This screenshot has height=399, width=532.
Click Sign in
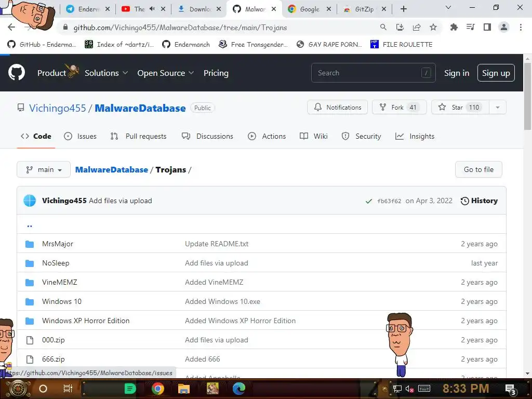click(x=456, y=73)
